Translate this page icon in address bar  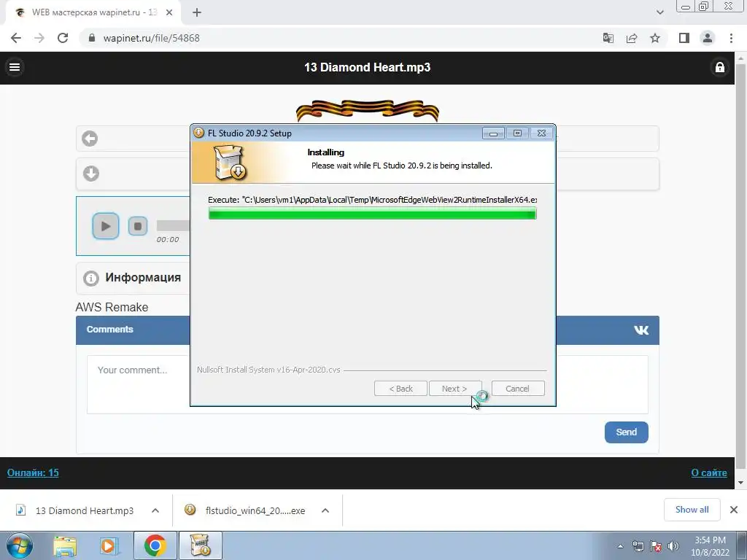click(608, 38)
